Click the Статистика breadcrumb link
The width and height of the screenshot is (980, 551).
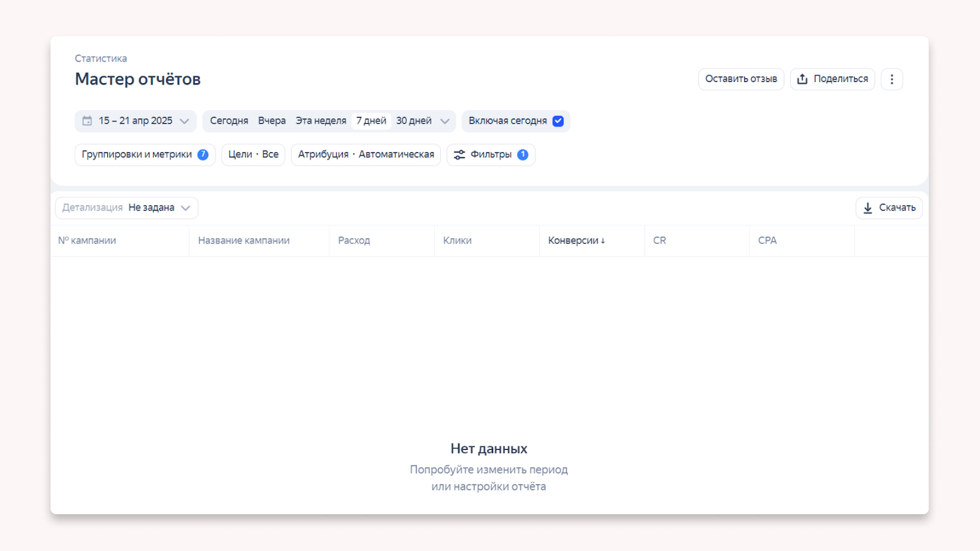[x=101, y=59]
